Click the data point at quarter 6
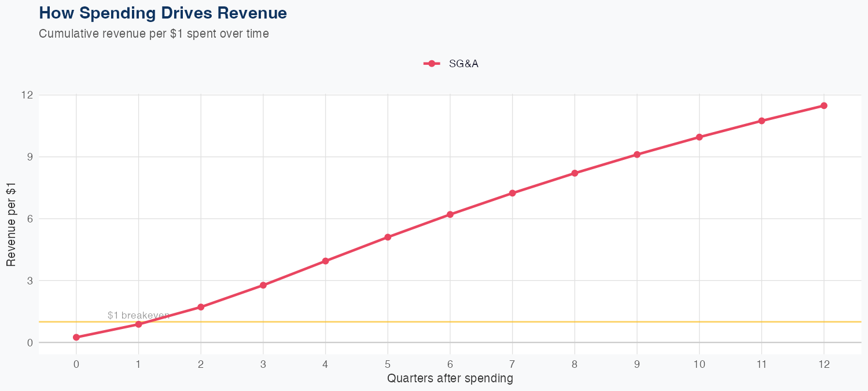This screenshot has width=868, height=391. coord(450,214)
